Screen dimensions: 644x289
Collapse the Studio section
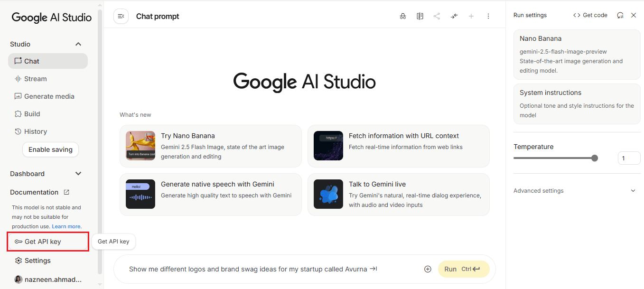pos(78,44)
